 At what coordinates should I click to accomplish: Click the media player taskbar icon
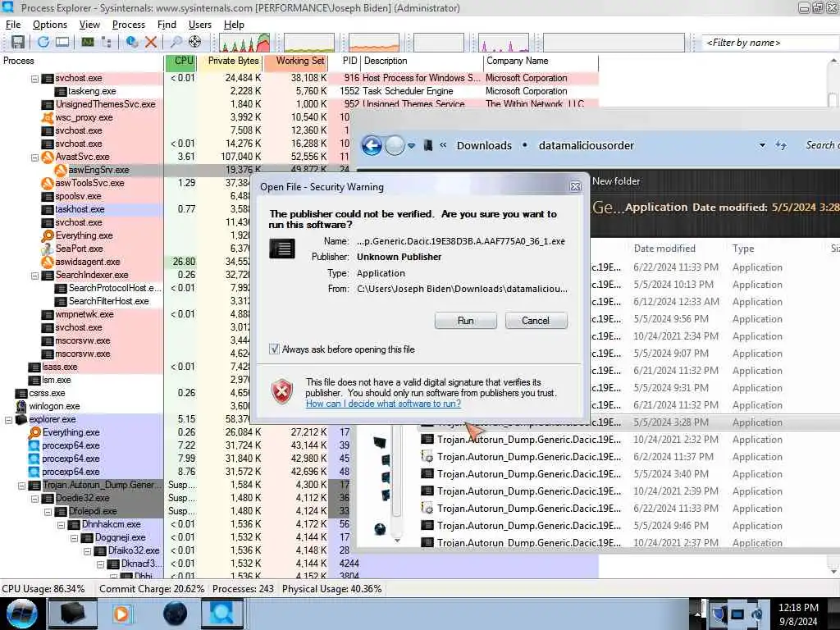coord(121,614)
